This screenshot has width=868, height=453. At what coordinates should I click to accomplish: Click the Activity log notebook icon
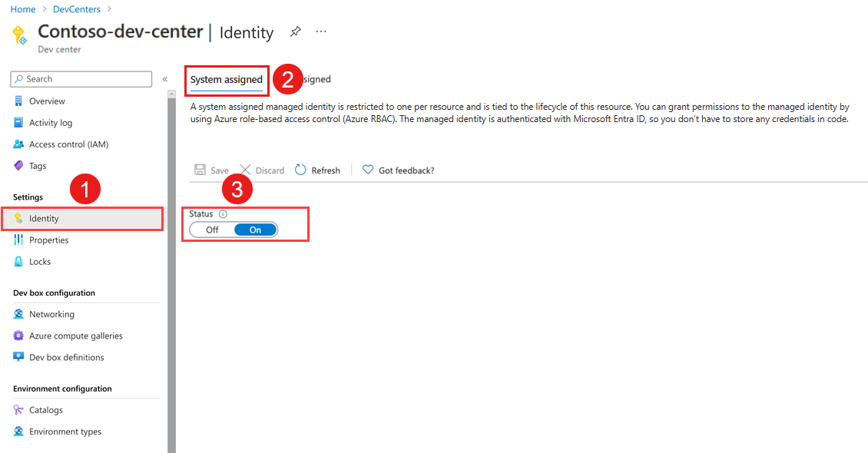click(18, 122)
